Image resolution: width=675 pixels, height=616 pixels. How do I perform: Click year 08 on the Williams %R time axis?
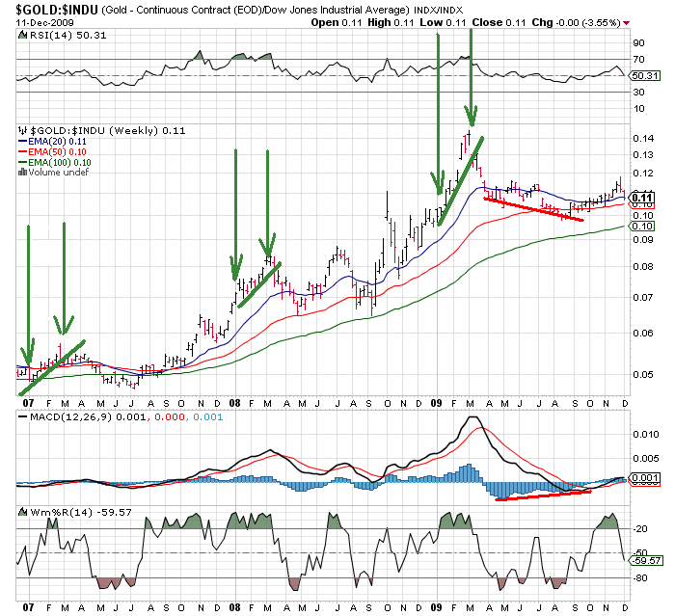pyautogui.click(x=234, y=608)
